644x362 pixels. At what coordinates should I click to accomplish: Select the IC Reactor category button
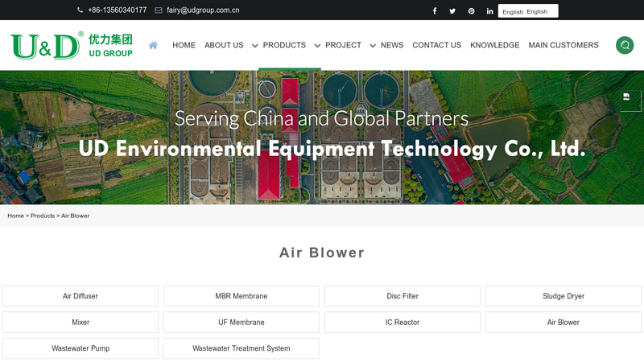tap(402, 323)
